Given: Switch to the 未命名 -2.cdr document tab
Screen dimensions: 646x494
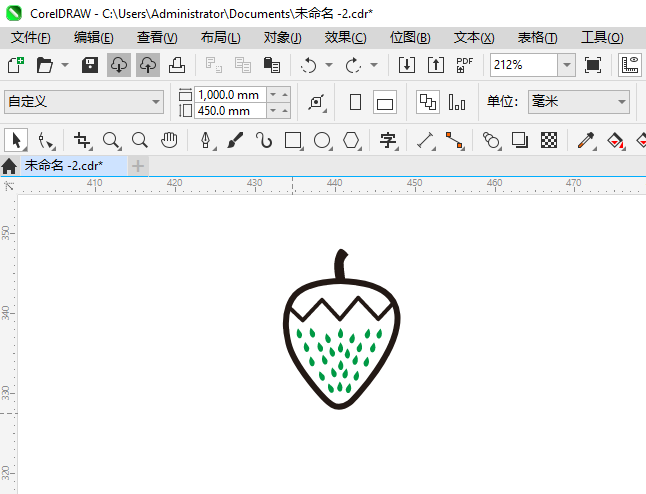Looking at the screenshot, I should (x=74, y=166).
